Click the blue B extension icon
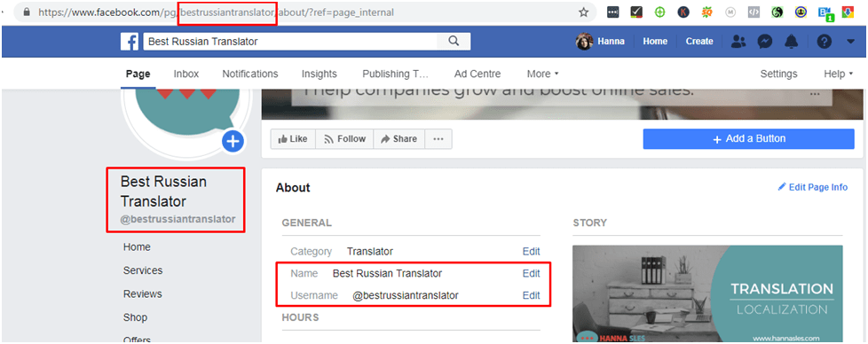 pyautogui.click(x=825, y=13)
